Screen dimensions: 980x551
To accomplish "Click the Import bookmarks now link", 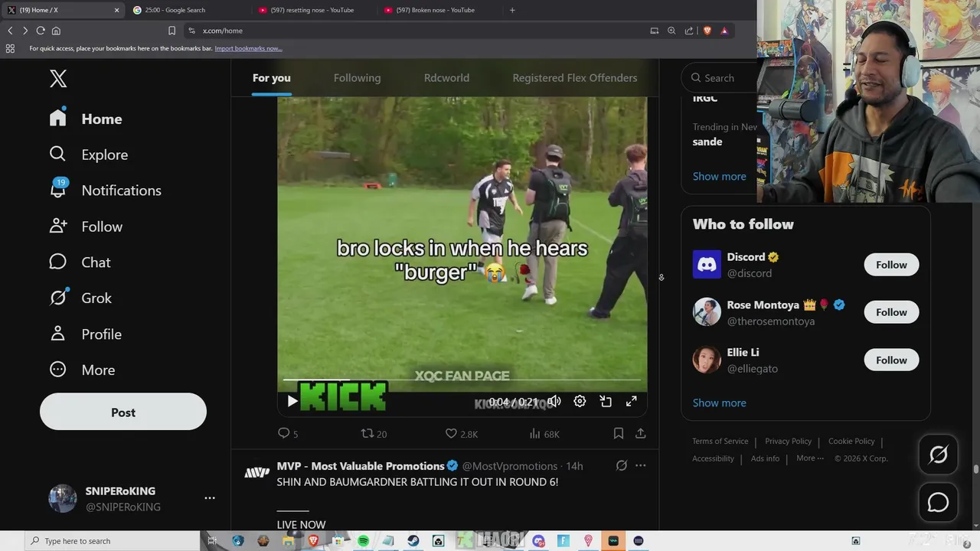I will coord(248,48).
